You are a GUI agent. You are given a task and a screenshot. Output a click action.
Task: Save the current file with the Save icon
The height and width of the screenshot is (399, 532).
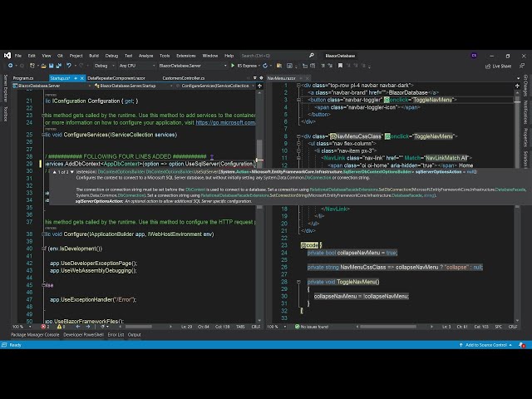[51, 66]
